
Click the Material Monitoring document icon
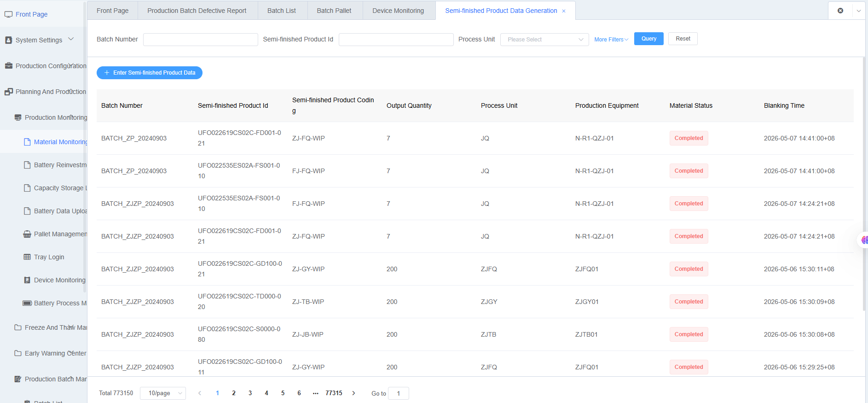pos(27,142)
